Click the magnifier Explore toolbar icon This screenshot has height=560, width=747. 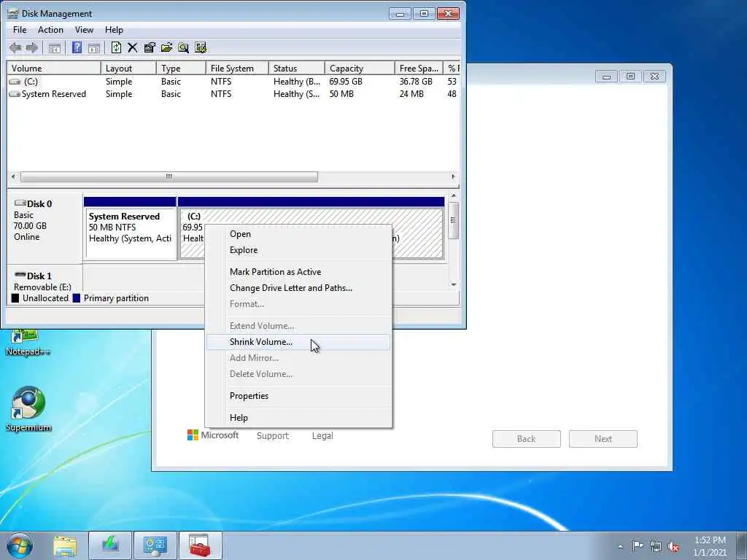[183, 47]
